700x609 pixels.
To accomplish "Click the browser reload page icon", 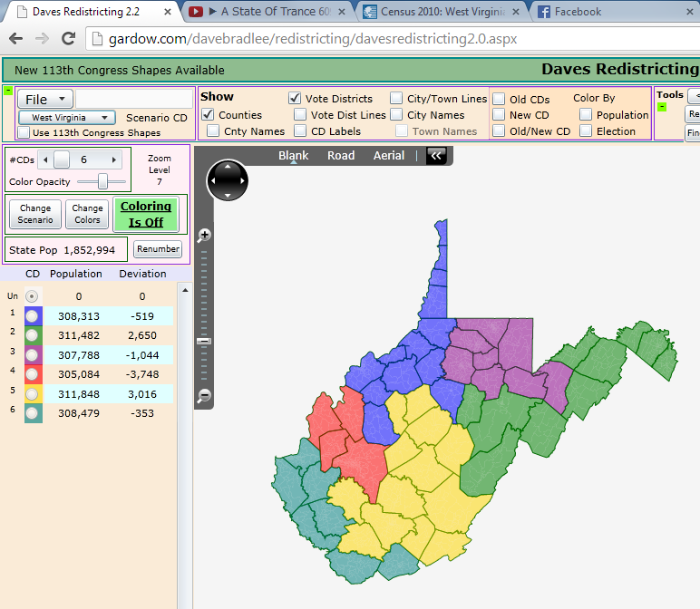I will (68, 39).
